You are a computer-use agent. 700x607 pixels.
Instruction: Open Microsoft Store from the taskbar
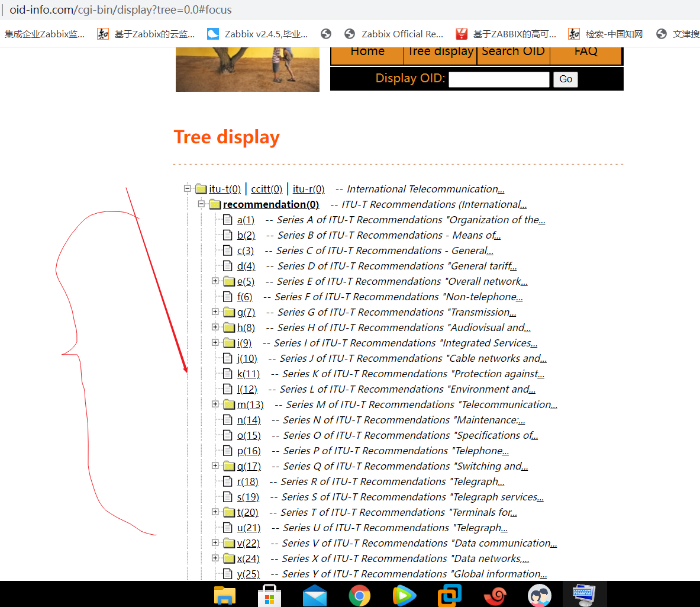click(270, 595)
